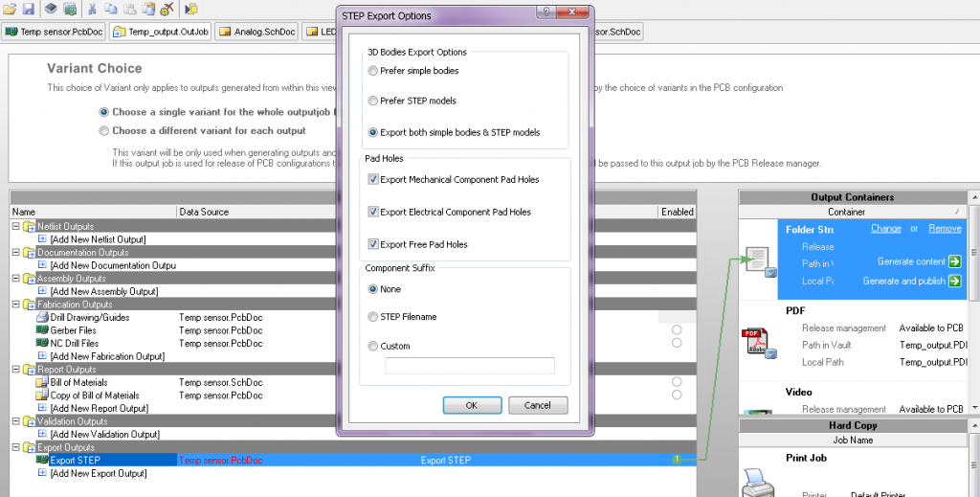980x497 pixels.
Task: Click the Remove link in Folder Structure
Action: pyautogui.click(x=945, y=228)
